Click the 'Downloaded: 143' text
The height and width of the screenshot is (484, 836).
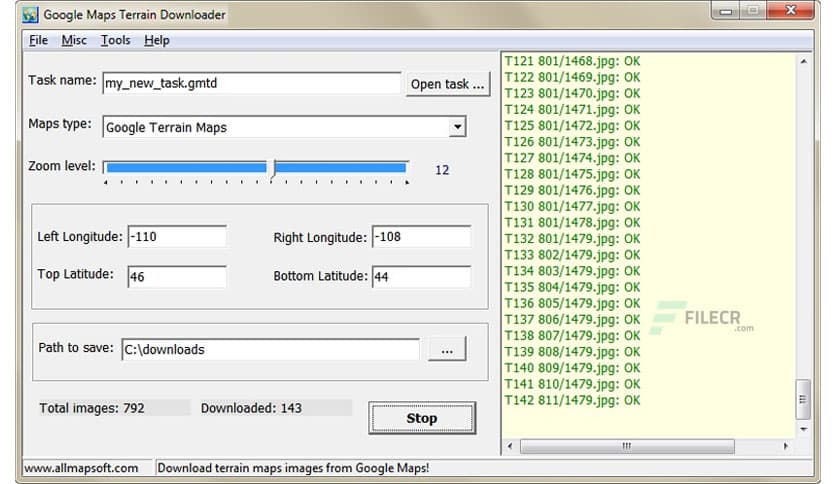point(251,408)
